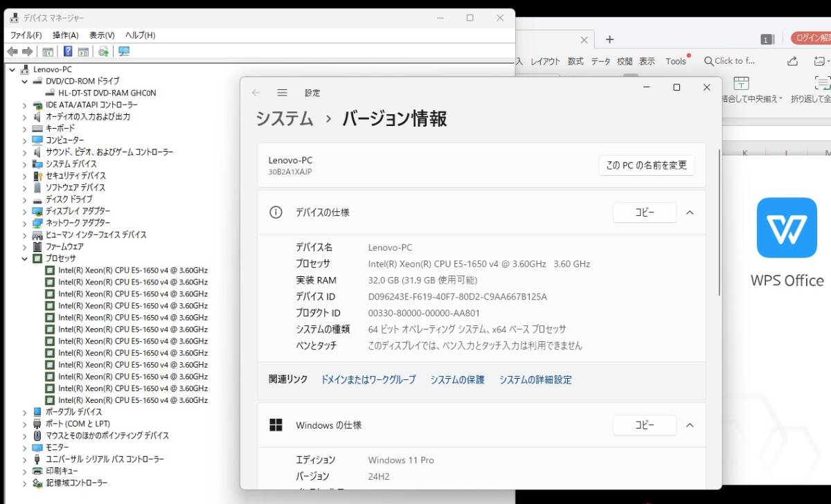Click the scan for hardware changes icon
This screenshot has width=831, height=504.
(104, 51)
